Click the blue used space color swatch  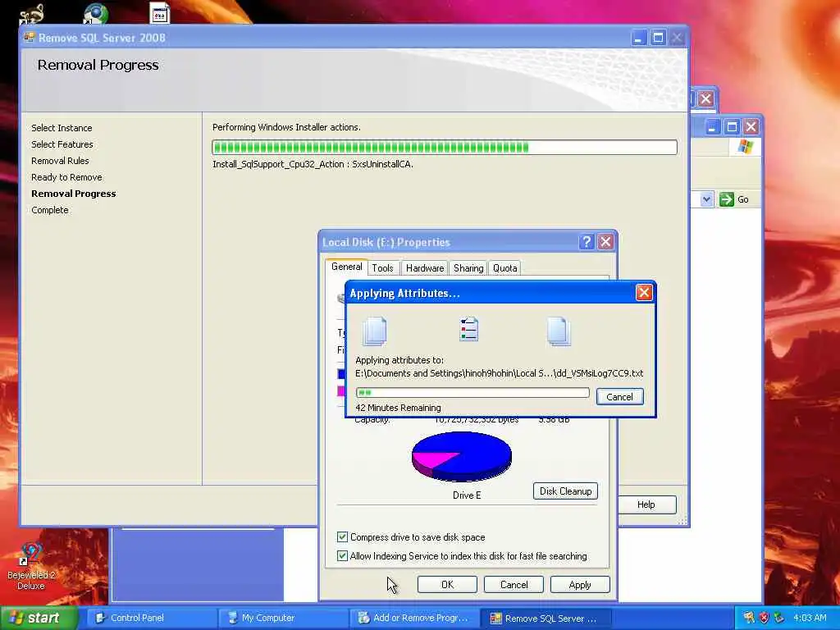[341, 373]
